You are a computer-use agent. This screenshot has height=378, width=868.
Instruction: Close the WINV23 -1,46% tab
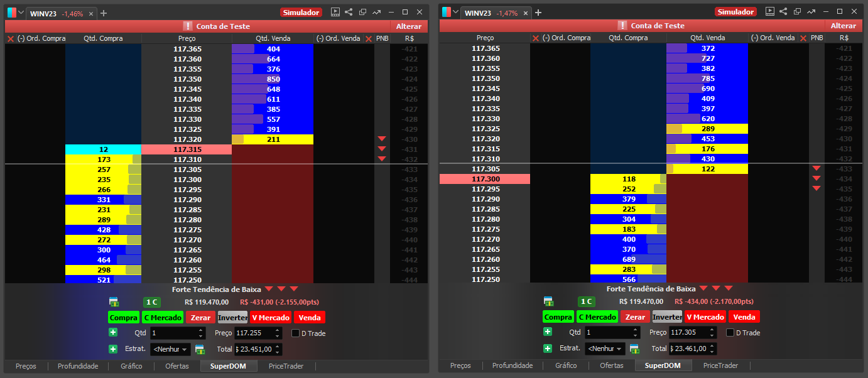click(91, 13)
